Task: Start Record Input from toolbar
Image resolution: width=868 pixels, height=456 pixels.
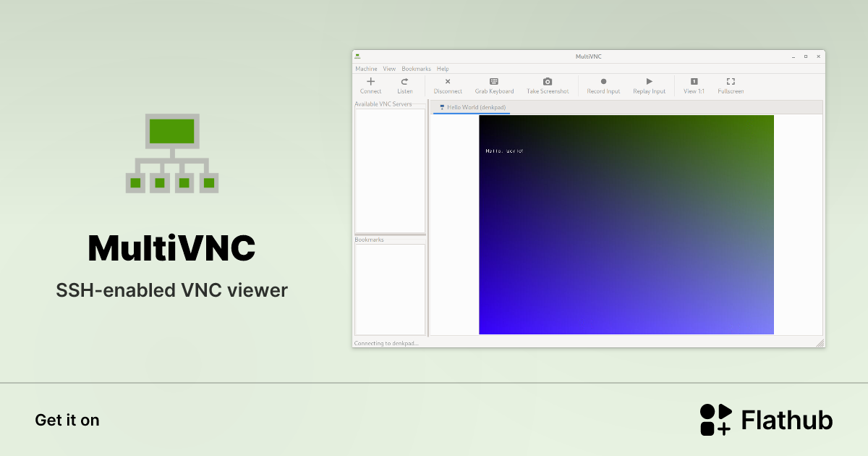Action: click(x=603, y=82)
